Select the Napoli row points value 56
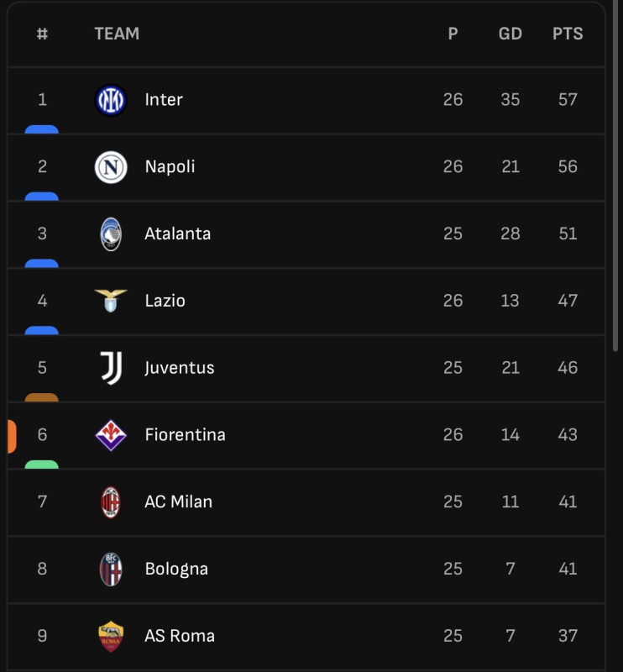 (568, 166)
